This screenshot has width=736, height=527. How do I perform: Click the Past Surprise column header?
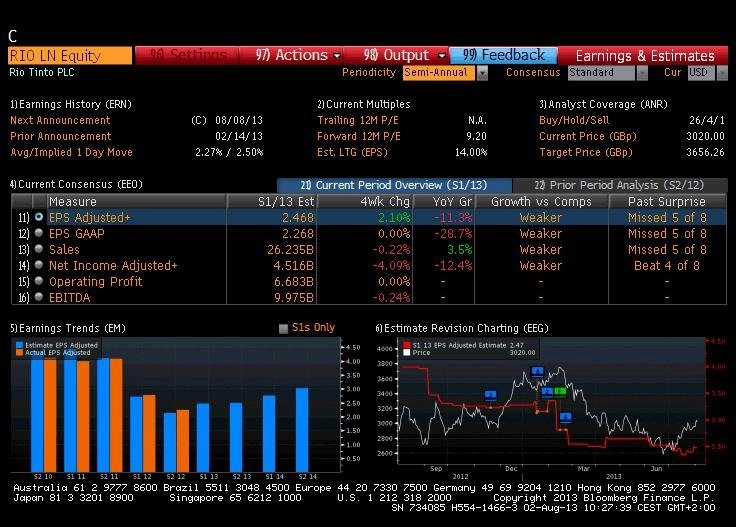click(x=667, y=201)
